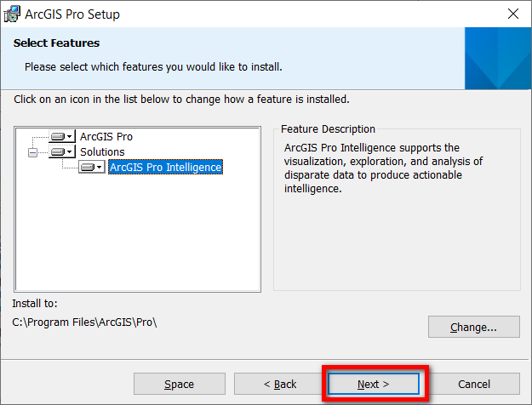Collapse the Solutions tree node
532x405 pixels.
[32, 152]
